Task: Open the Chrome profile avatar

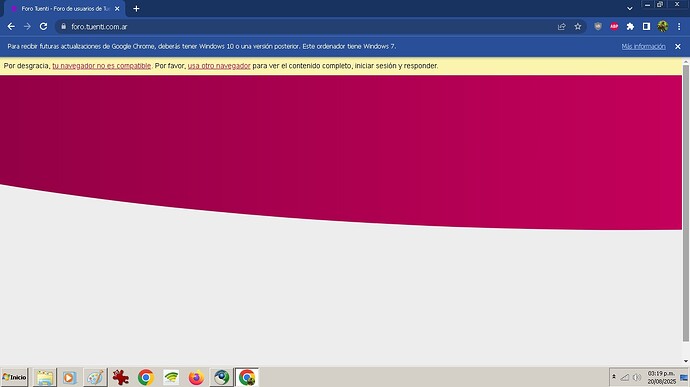Action: tap(663, 26)
